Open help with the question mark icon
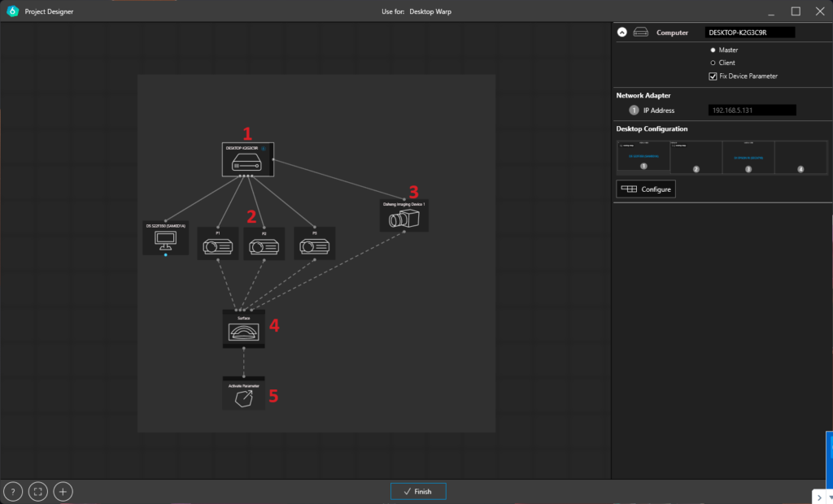 coord(13,491)
